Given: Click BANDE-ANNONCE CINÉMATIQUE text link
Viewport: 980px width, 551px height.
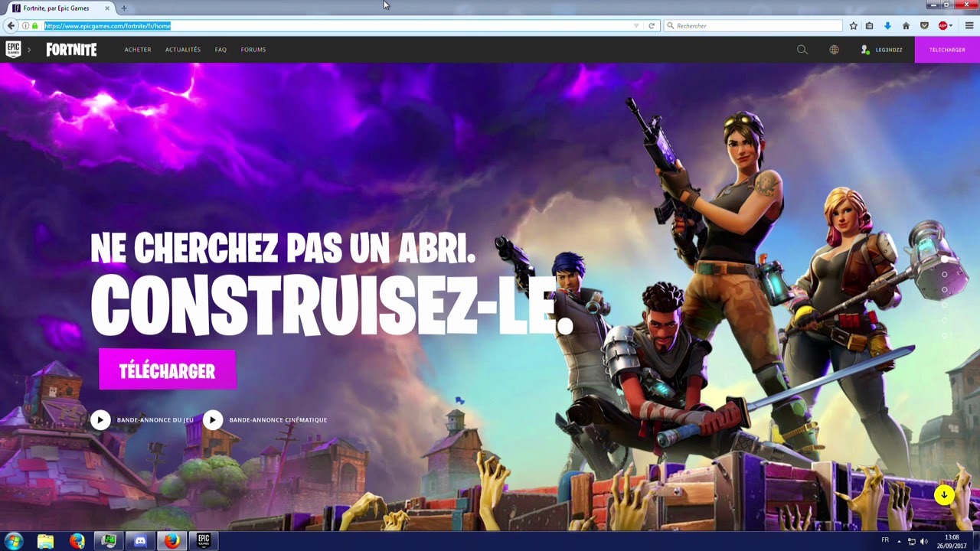Looking at the screenshot, I should click(278, 420).
